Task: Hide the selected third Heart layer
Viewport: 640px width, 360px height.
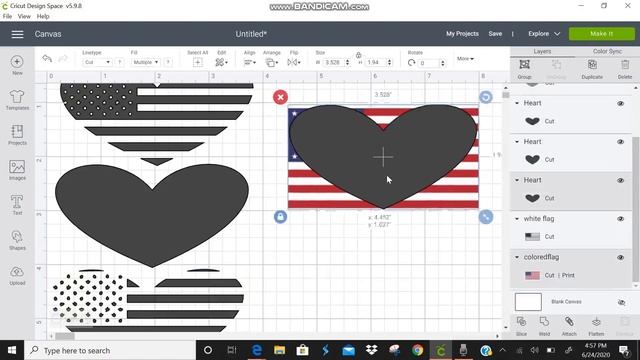Action: pyautogui.click(x=621, y=180)
